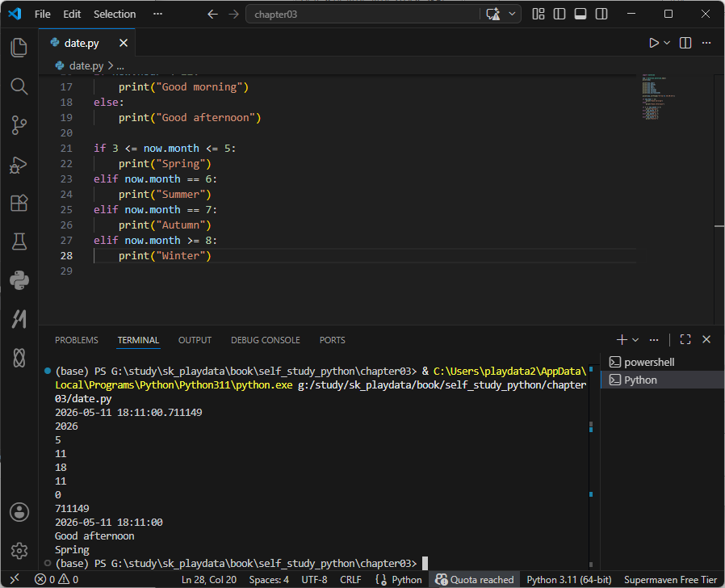Open the Edit menu
Screen dimensions: 725x588
point(72,15)
